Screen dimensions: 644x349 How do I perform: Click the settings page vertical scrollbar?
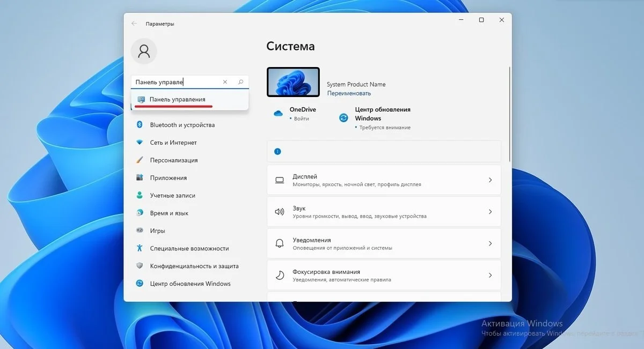[510, 114]
